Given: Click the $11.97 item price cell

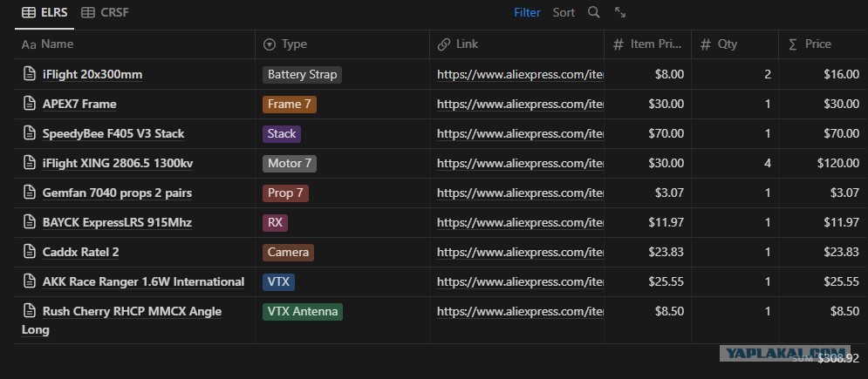Looking at the screenshot, I should pyautogui.click(x=647, y=223).
